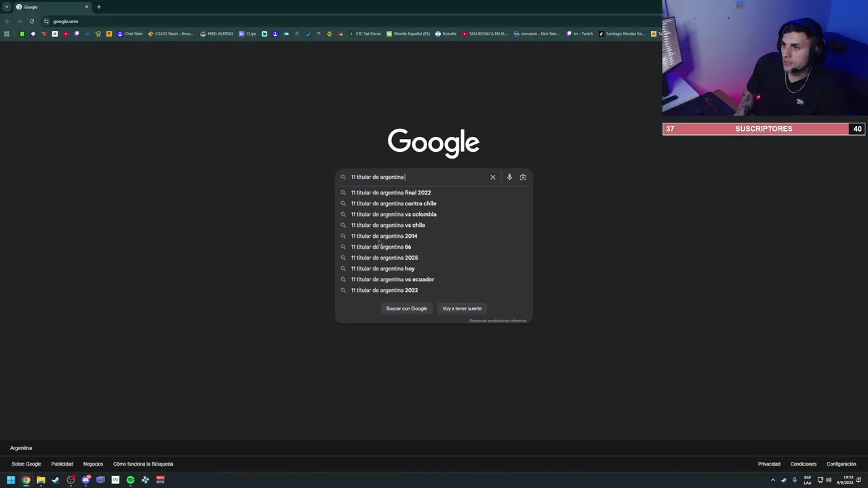868x488 pixels.
Task: Click the Voy a tener suerte button
Action: 462,308
